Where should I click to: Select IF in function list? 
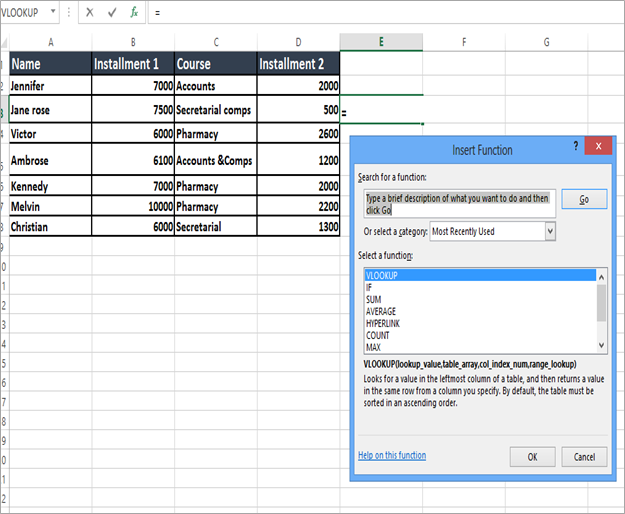(480, 287)
